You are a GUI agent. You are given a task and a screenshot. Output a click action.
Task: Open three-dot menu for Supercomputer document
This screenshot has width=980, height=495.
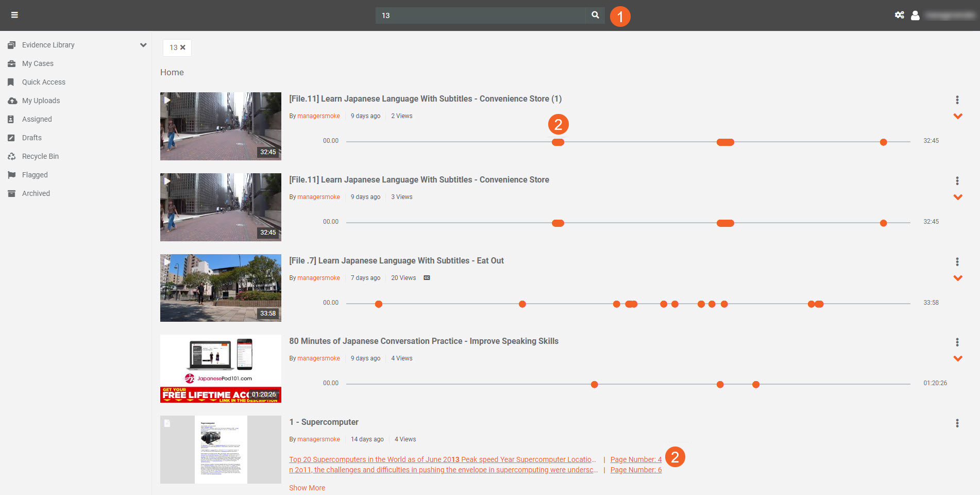pos(957,423)
